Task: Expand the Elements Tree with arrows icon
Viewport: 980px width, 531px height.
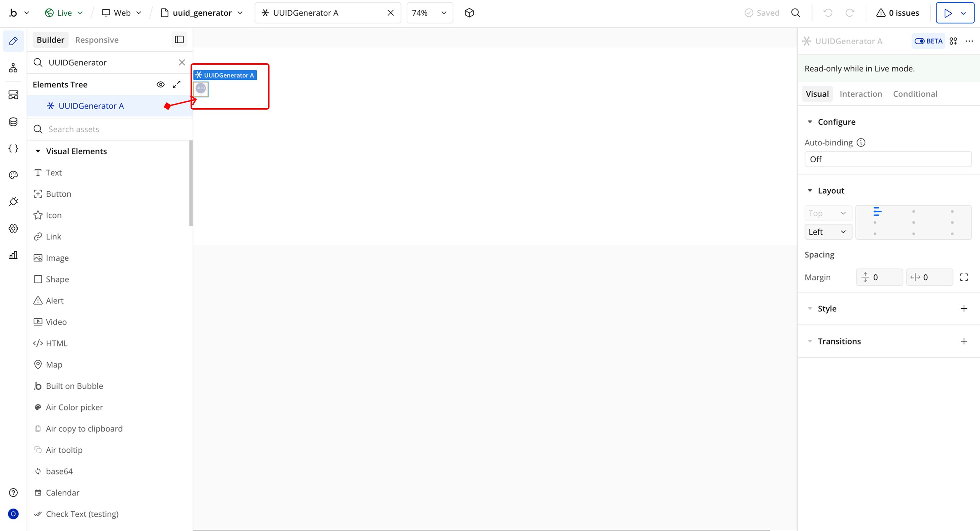Action: coord(177,84)
